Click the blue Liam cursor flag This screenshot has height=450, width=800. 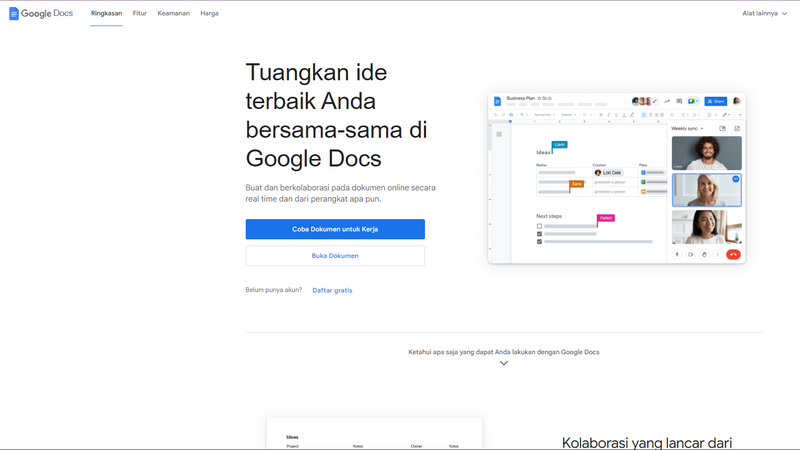tap(560, 144)
